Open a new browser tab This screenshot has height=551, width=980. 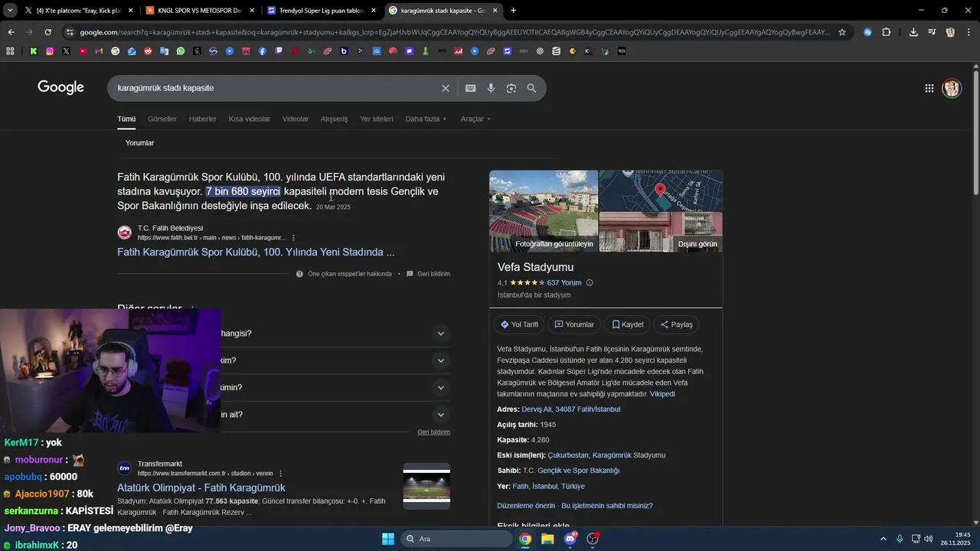click(513, 11)
